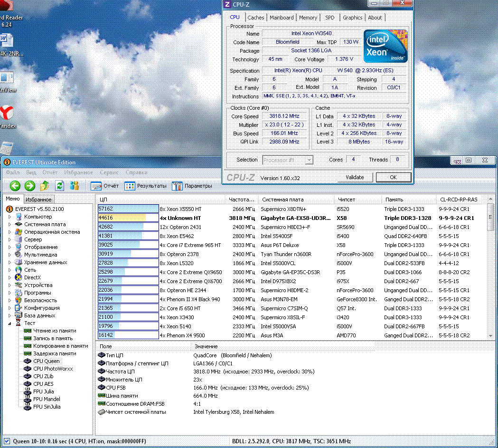This screenshot has width=498, height=448.
Task: Click the Refresh toolbar icon
Action: coord(60,186)
